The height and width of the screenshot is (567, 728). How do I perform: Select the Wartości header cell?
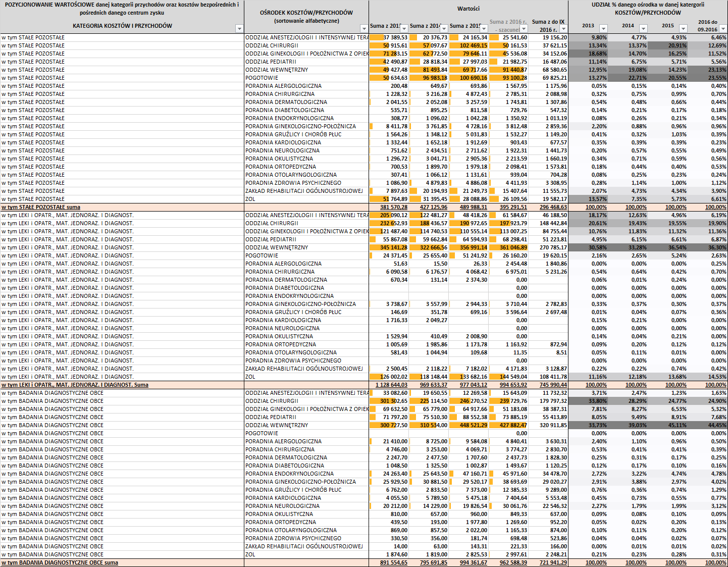click(469, 9)
